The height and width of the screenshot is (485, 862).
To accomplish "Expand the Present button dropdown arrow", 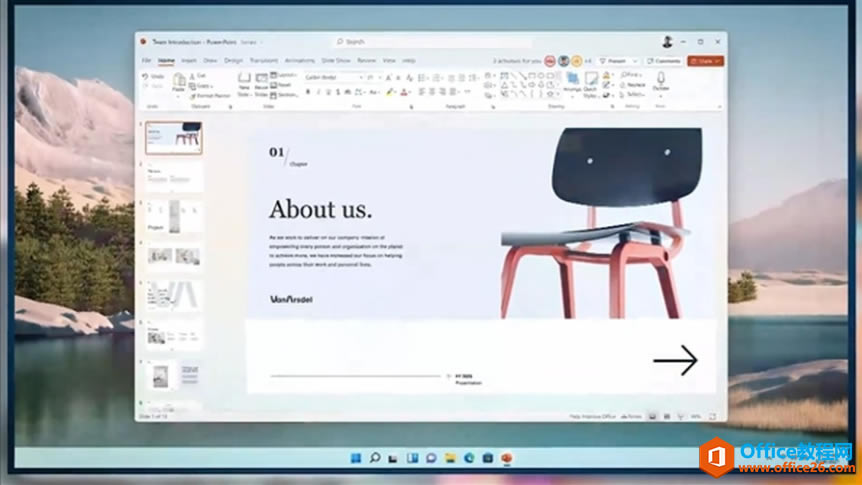I will 635,61.
